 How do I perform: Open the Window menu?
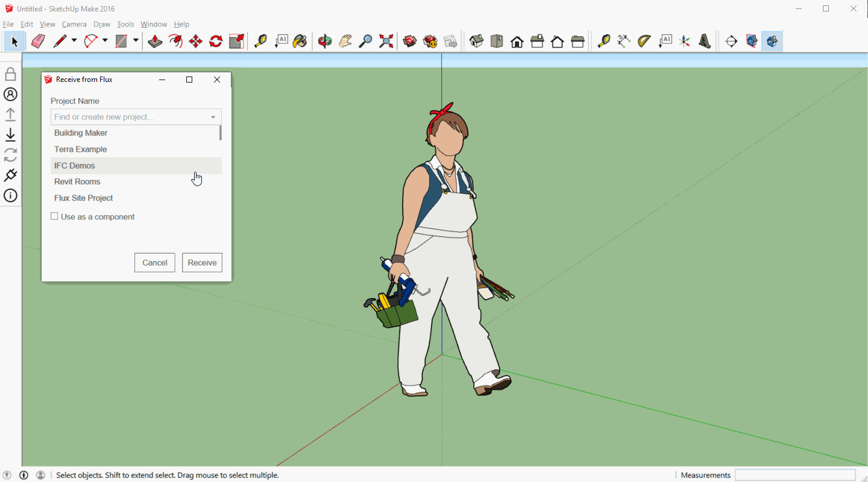[x=154, y=24]
